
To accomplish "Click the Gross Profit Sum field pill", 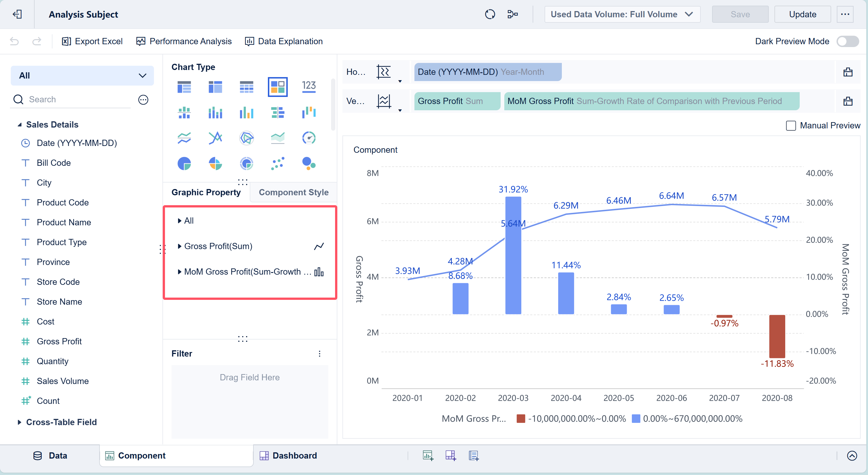I will 457,101.
